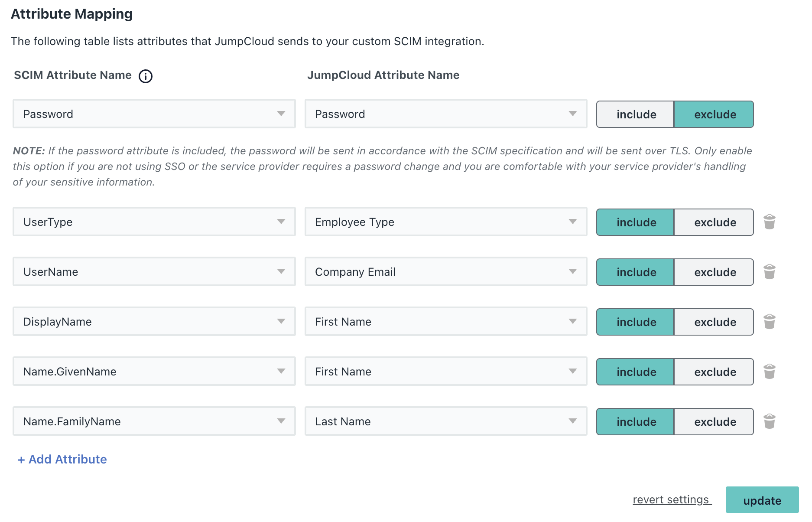Image resolution: width=812 pixels, height=522 pixels.
Task: Exclude the UserType attribute
Action: pos(714,222)
